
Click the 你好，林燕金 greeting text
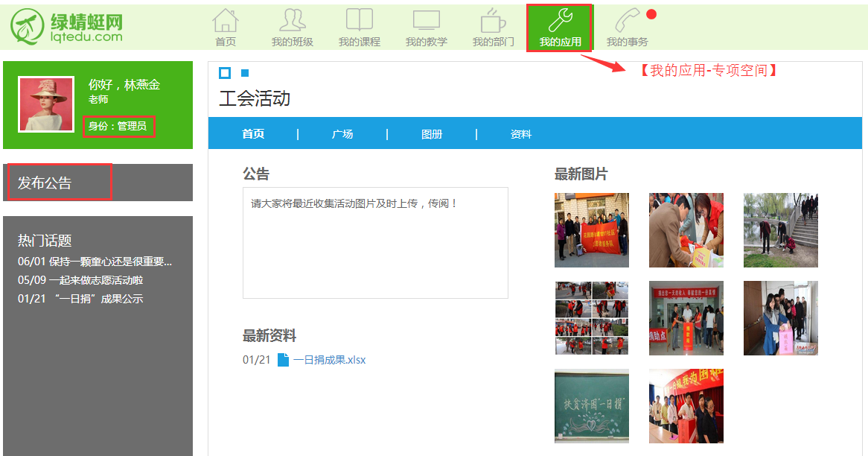tap(124, 85)
